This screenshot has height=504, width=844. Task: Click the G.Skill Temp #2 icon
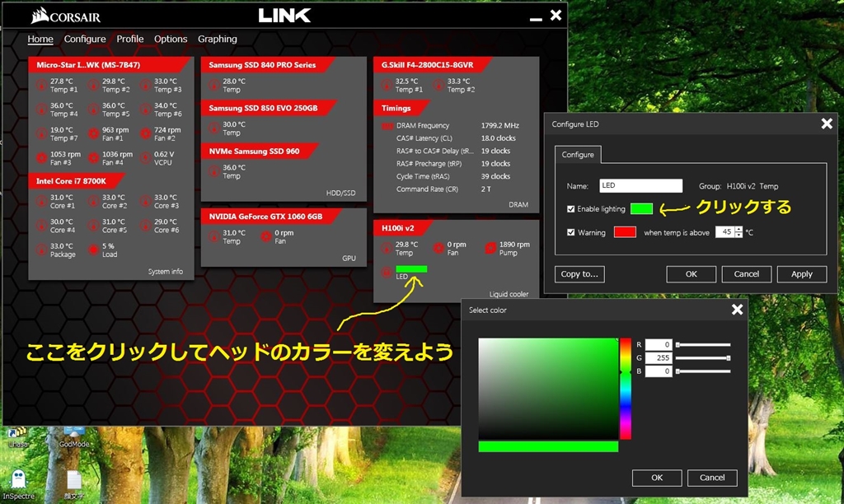[438, 85]
